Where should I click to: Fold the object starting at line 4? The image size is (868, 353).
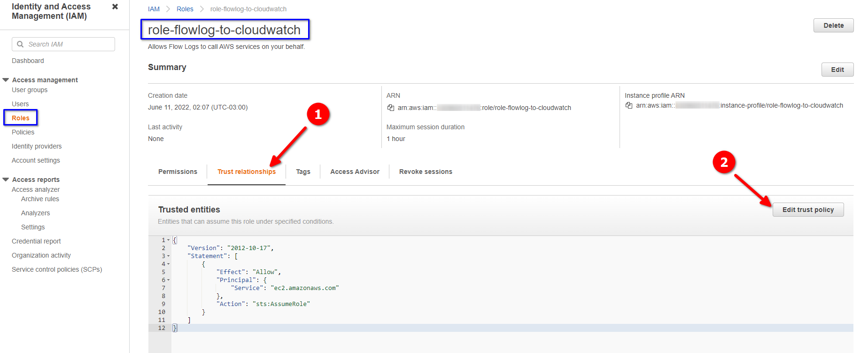point(169,264)
